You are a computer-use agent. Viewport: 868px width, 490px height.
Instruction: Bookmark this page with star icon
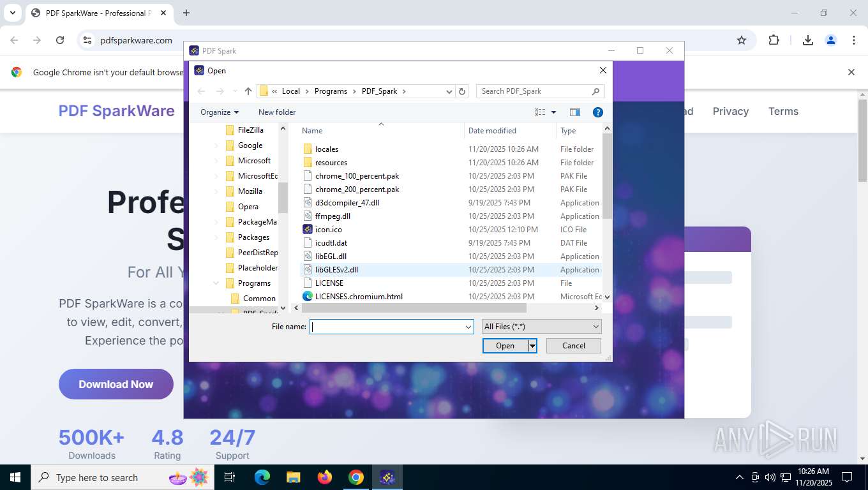click(741, 40)
